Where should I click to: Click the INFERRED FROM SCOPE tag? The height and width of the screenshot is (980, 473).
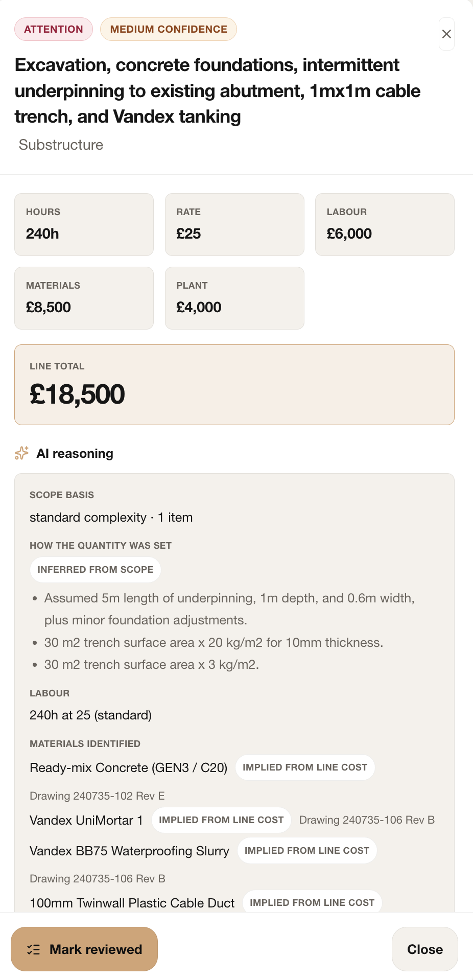96,570
